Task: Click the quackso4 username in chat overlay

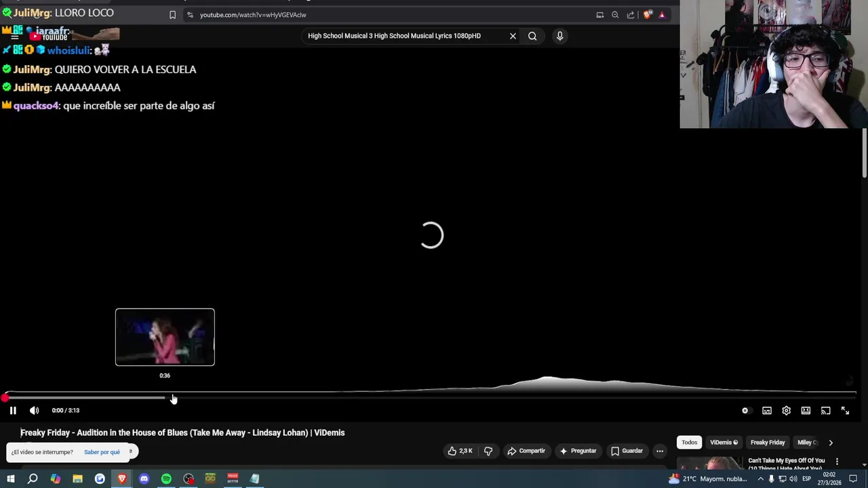Action: pos(37,106)
